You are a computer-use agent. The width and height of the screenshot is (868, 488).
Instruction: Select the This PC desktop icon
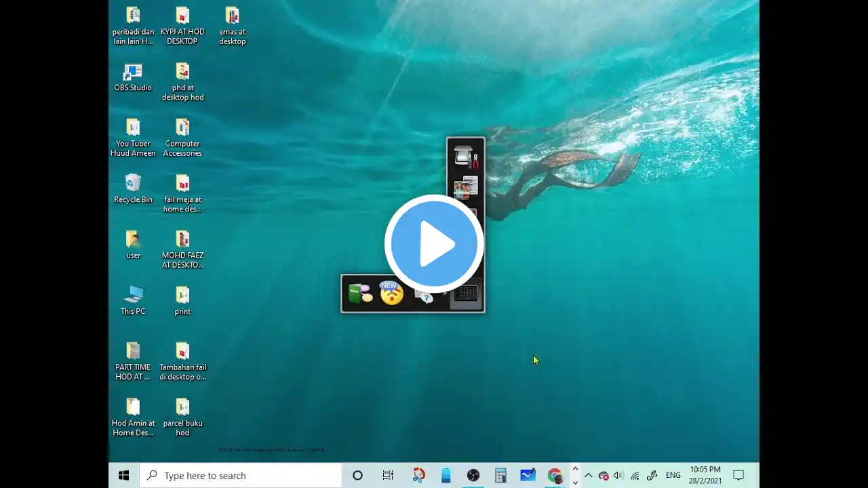click(133, 301)
